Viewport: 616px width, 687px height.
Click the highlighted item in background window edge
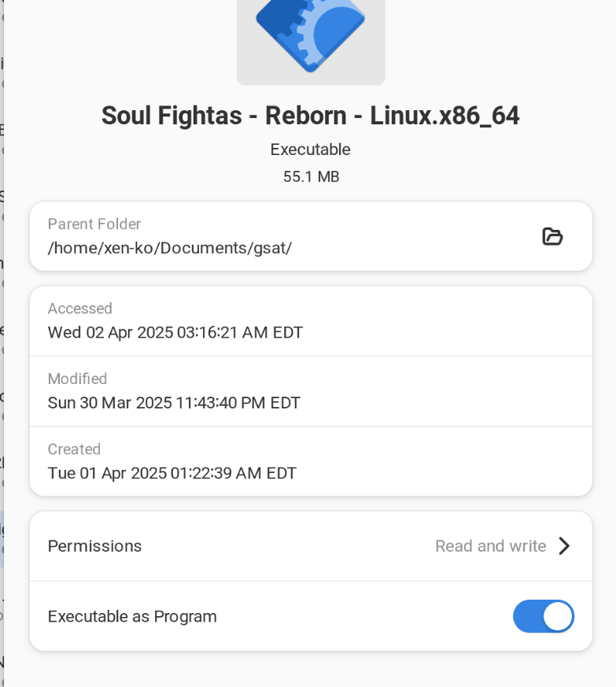pos(2,539)
